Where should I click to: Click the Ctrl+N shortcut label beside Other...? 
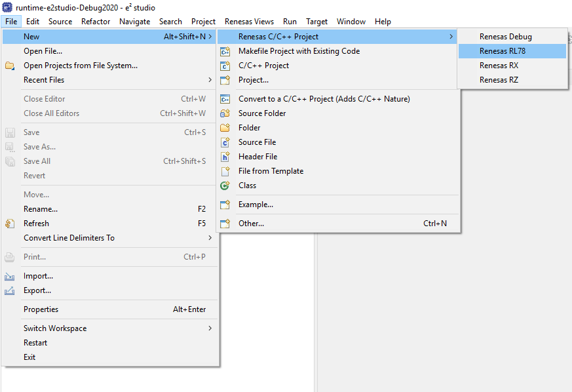pyautogui.click(x=435, y=224)
